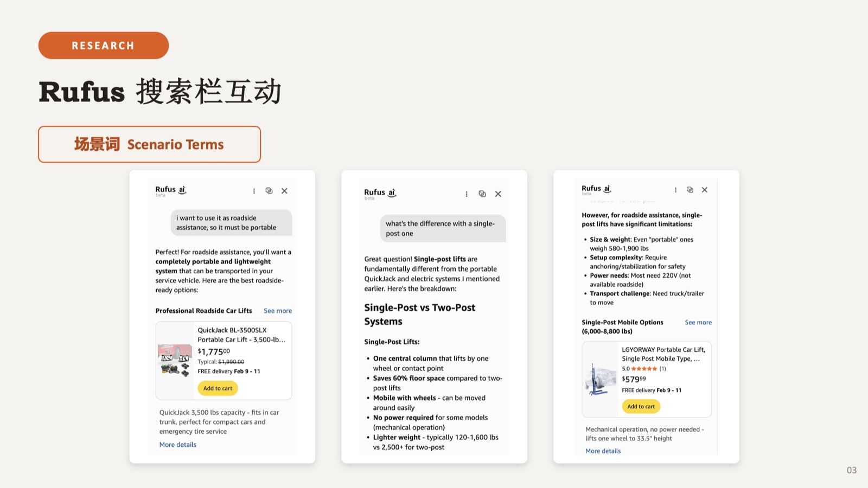Click the Power needs bullet point
Screen dimensions: 868x488
pos(640,280)
